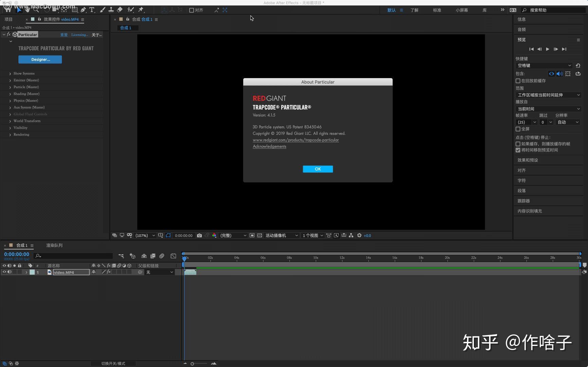Screen dimensions: 588x367
Task: Select the Type tool in toolbar
Action: coord(92,10)
